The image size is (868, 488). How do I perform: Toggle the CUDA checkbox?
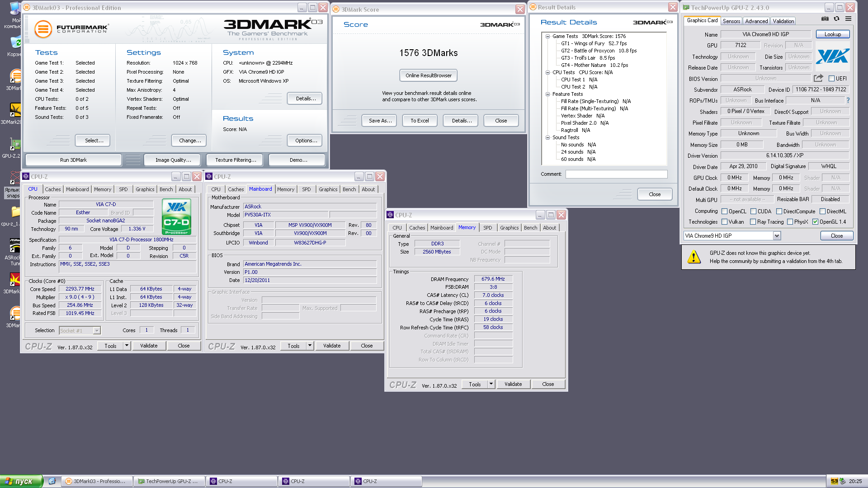point(754,211)
